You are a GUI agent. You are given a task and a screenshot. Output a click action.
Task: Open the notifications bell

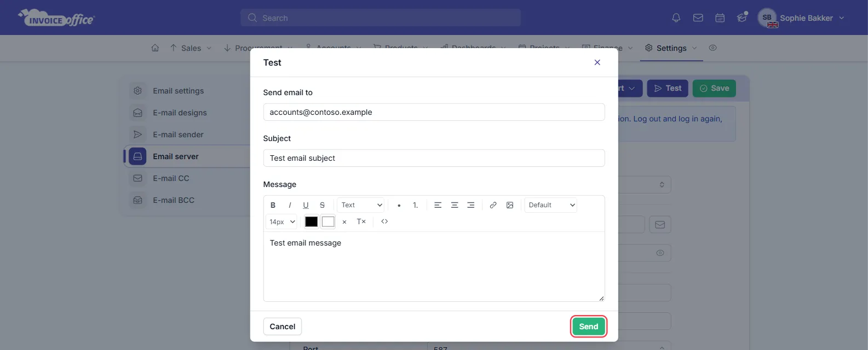(676, 18)
